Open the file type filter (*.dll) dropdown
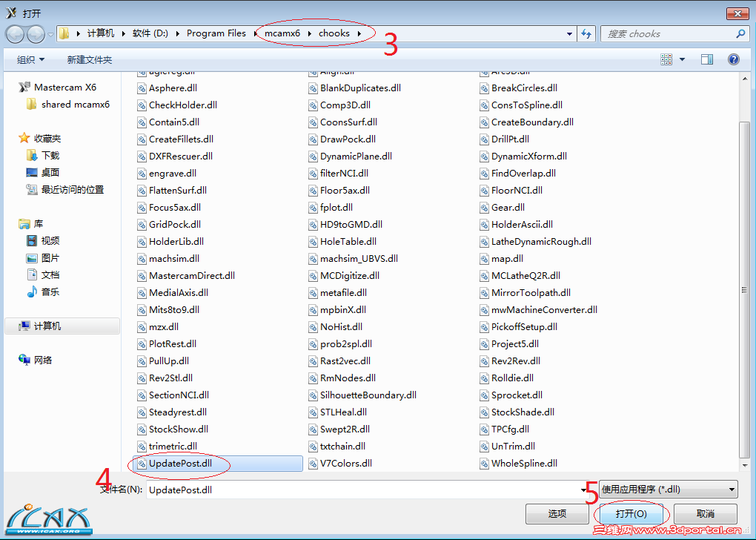Image resolution: width=756 pixels, height=540 pixels. click(669, 490)
